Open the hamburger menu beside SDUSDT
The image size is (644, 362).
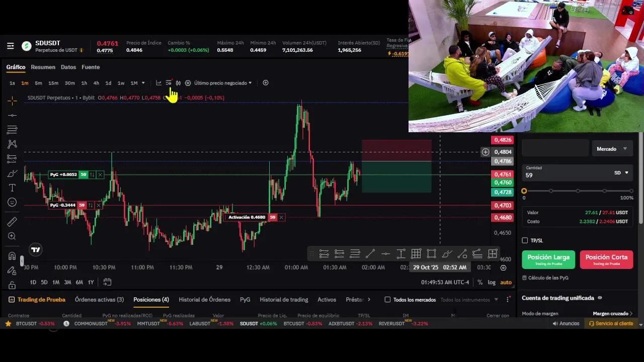point(11,46)
